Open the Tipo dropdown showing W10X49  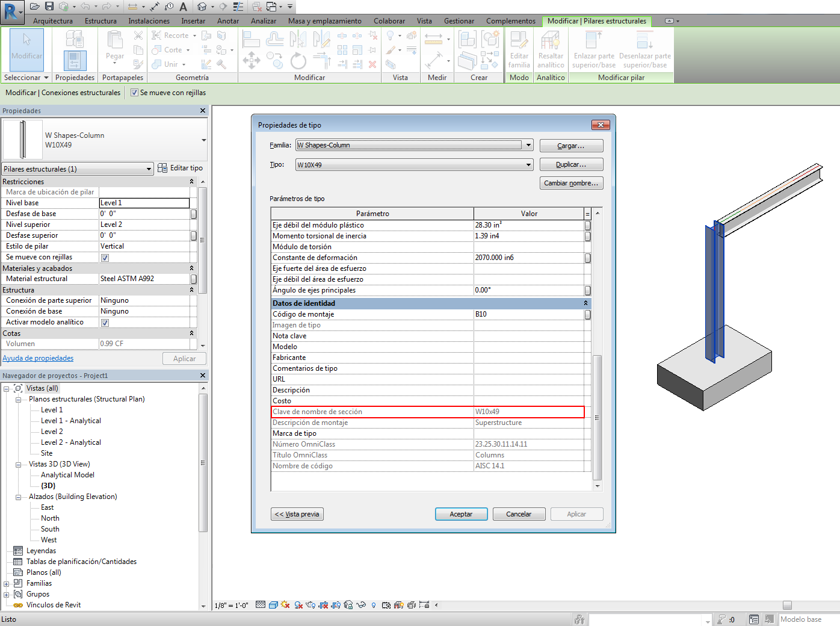528,165
